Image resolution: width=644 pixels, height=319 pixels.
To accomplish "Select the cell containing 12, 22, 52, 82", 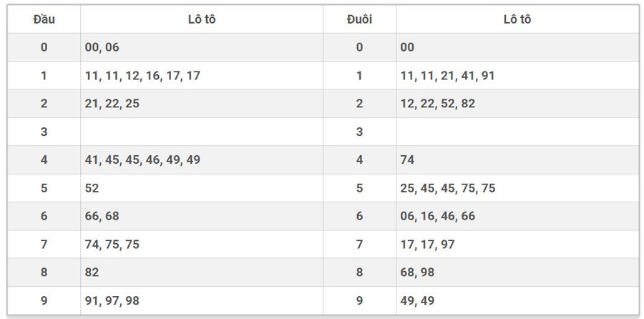I will pyautogui.click(x=437, y=104).
